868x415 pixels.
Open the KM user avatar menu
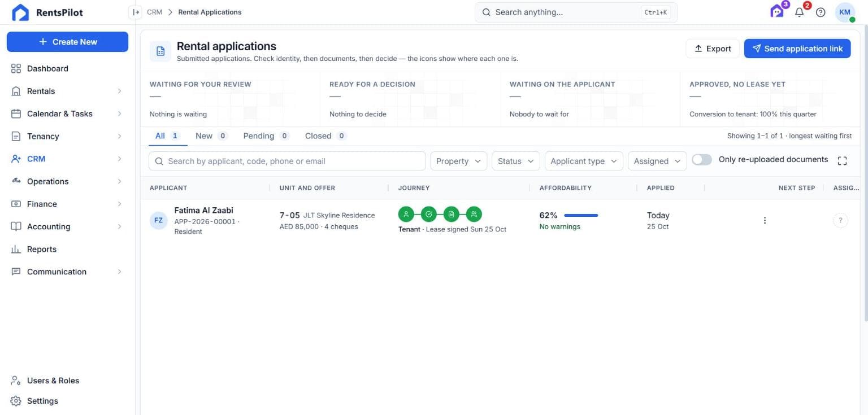845,12
